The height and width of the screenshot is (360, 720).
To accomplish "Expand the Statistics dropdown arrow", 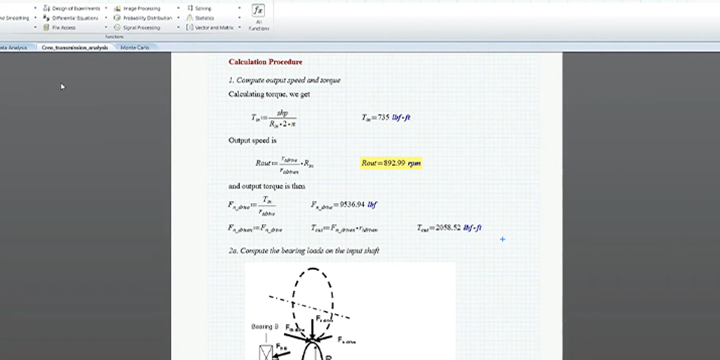I will pos(239,18).
